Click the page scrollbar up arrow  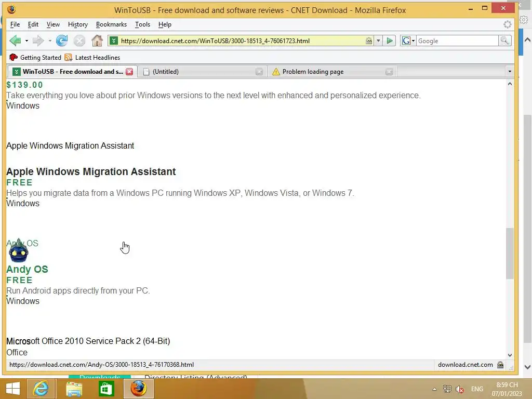(510, 84)
